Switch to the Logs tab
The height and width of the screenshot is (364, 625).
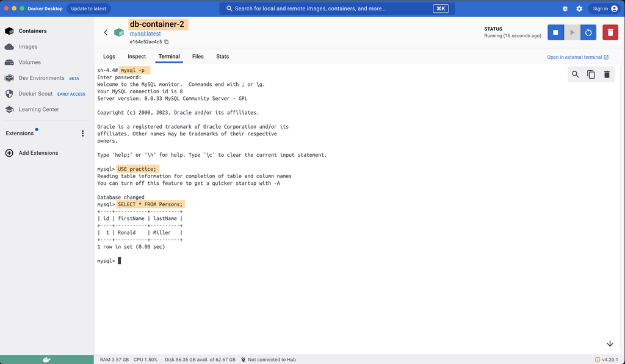109,56
